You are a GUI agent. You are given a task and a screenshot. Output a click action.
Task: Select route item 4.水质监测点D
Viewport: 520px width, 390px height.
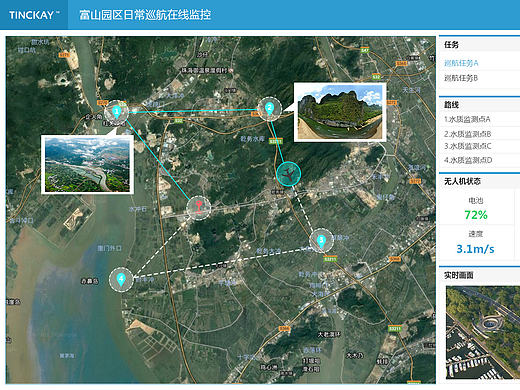point(468,160)
